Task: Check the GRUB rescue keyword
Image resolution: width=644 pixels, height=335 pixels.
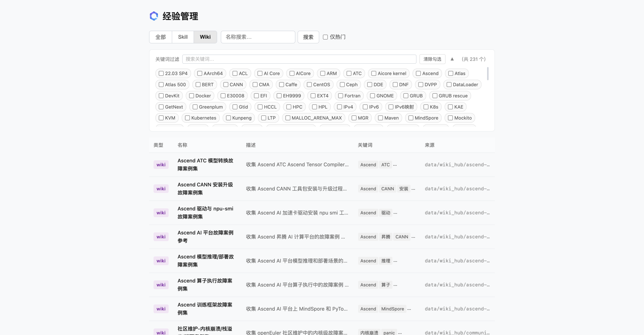Action: 435,96
